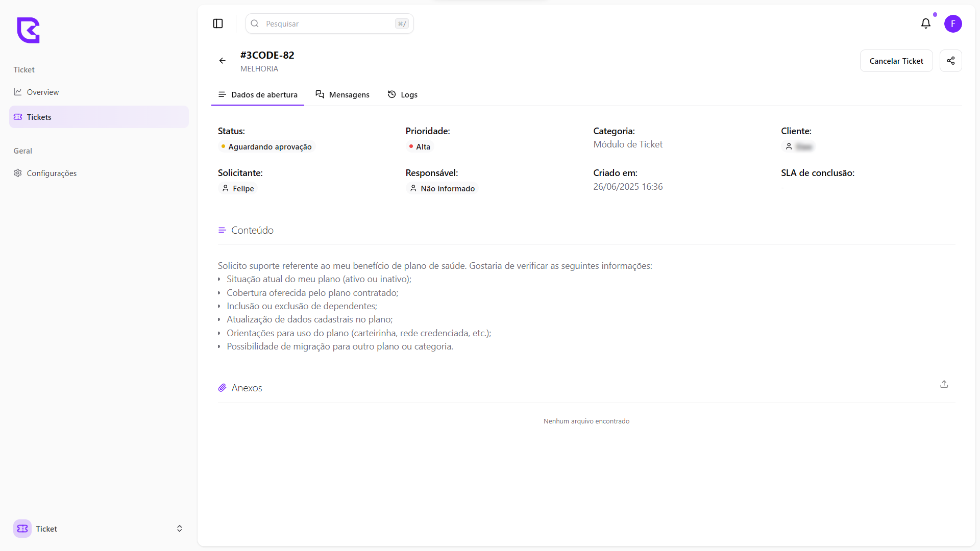Open Configurações gear in sidebar
Screen dimensions: 980x551
tap(51, 173)
